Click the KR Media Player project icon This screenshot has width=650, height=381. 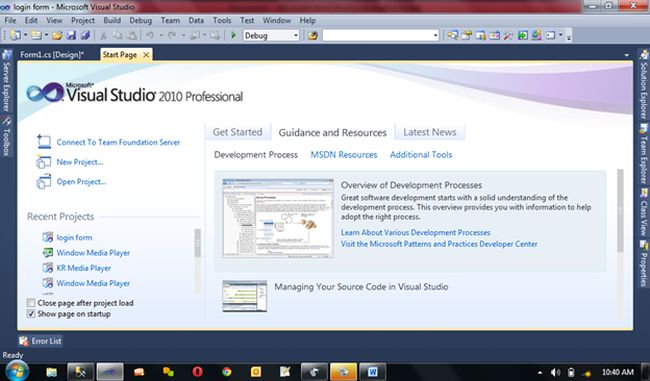point(48,268)
